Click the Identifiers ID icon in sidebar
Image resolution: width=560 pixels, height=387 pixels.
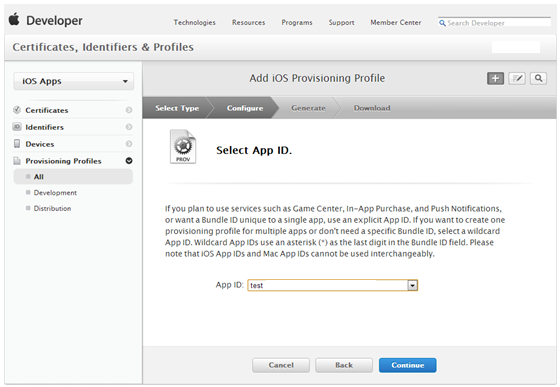(17, 127)
